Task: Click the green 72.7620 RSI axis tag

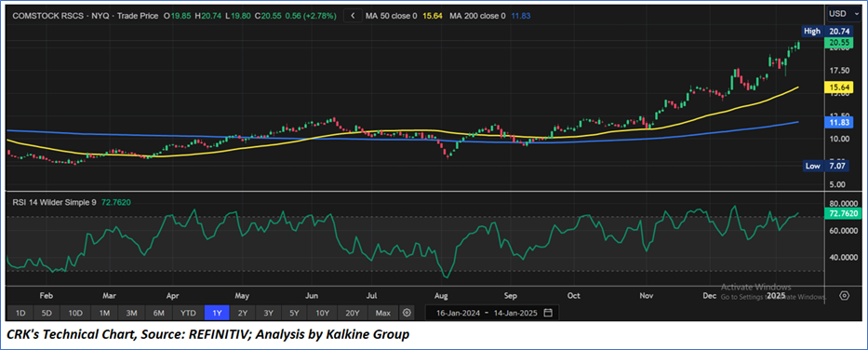Action: pyautogui.click(x=844, y=212)
